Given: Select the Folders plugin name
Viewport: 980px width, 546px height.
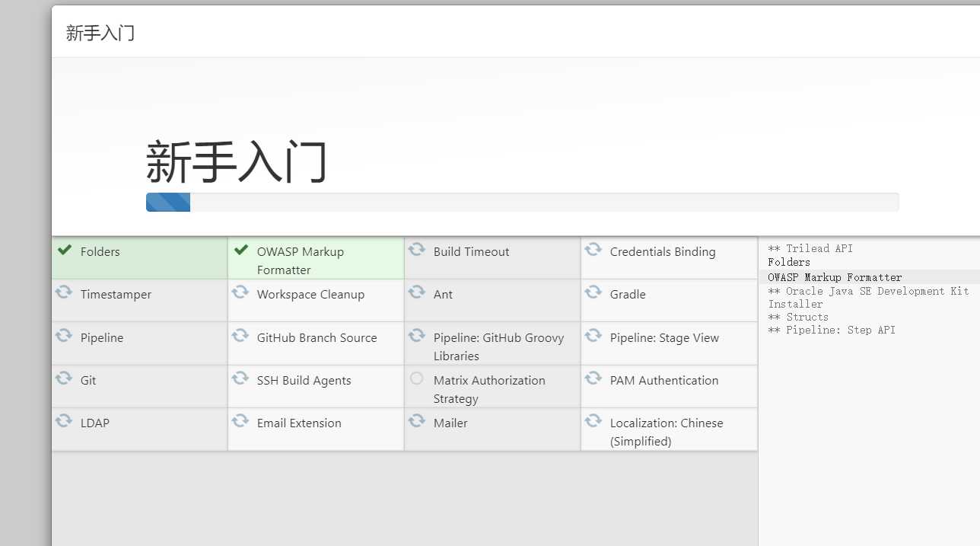Looking at the screenshot, I should tap(100, 252).
